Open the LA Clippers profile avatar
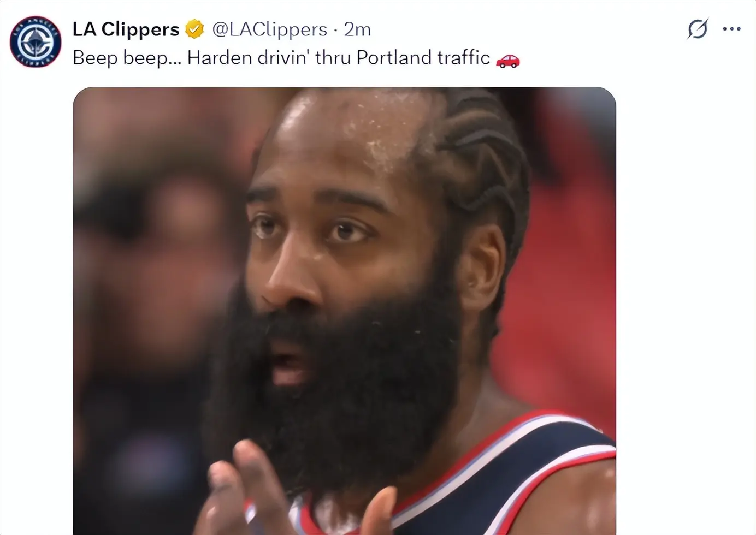Image resolution: width=756 pixels, height=535 pixels. pos(36,42)
